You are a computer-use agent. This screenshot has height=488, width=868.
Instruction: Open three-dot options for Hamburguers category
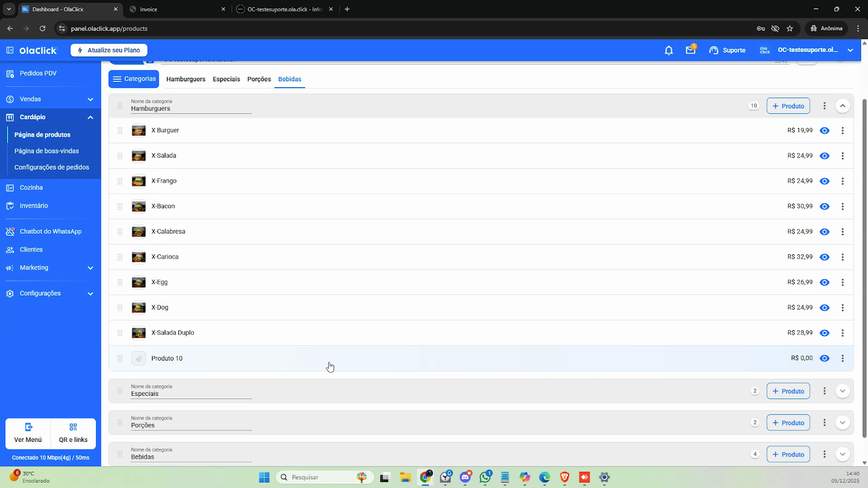coord(824,106)
